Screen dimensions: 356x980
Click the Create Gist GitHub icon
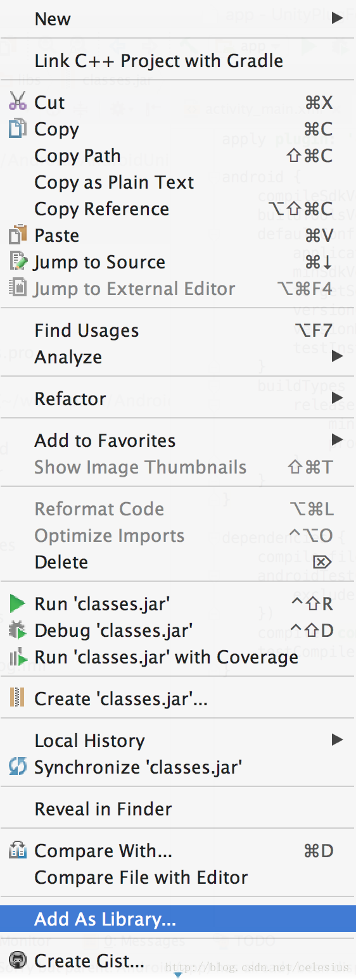coord(17,961)
